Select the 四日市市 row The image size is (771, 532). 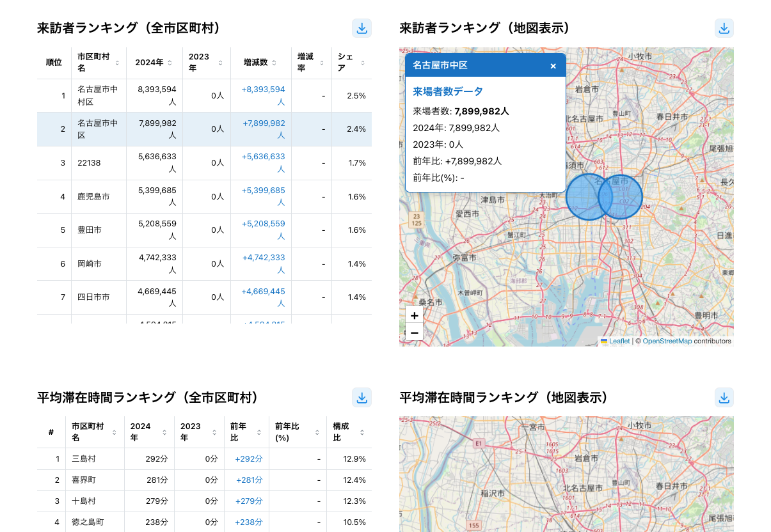click(x=204, y=297)
